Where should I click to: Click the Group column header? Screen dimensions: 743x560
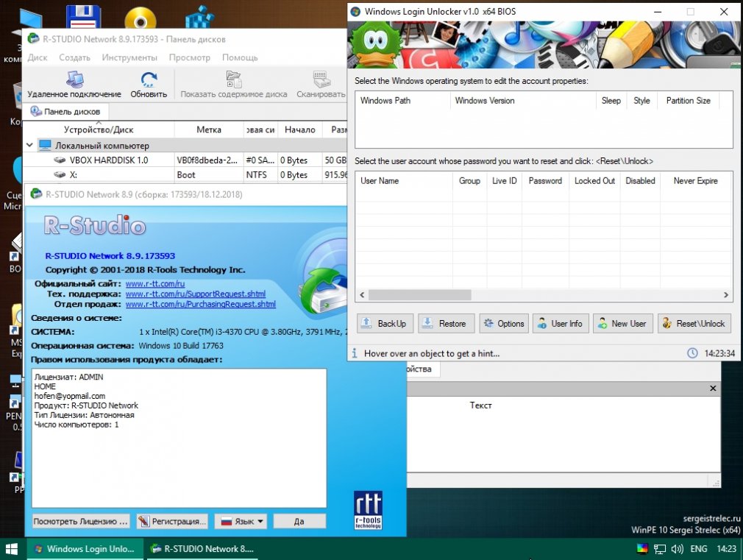[x=469, y=181]
